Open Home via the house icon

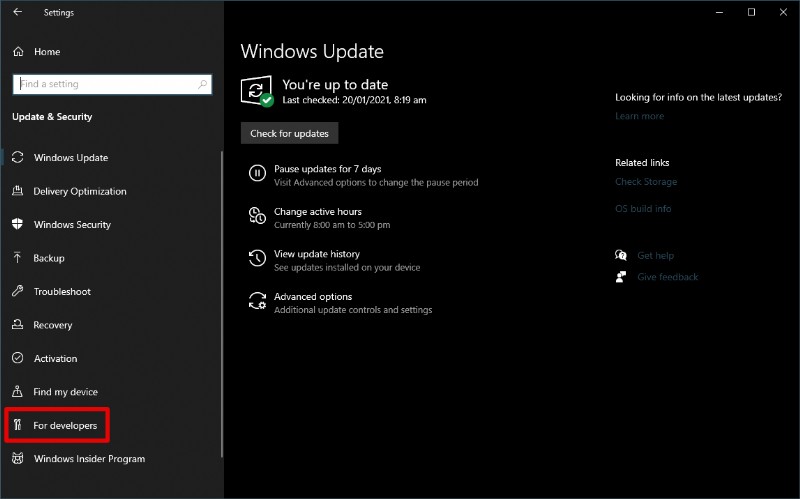18,52
